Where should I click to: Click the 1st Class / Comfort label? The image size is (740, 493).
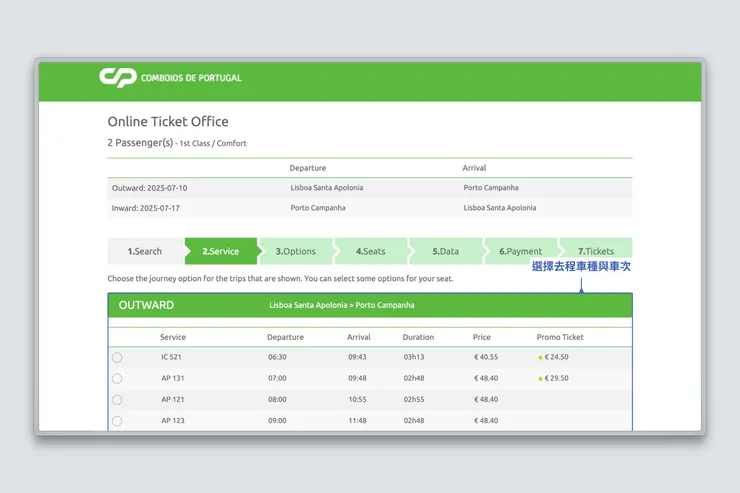tap(213, 143)
